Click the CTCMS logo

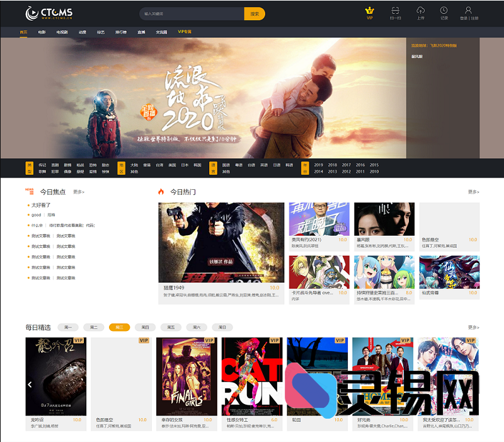[49, 13]
